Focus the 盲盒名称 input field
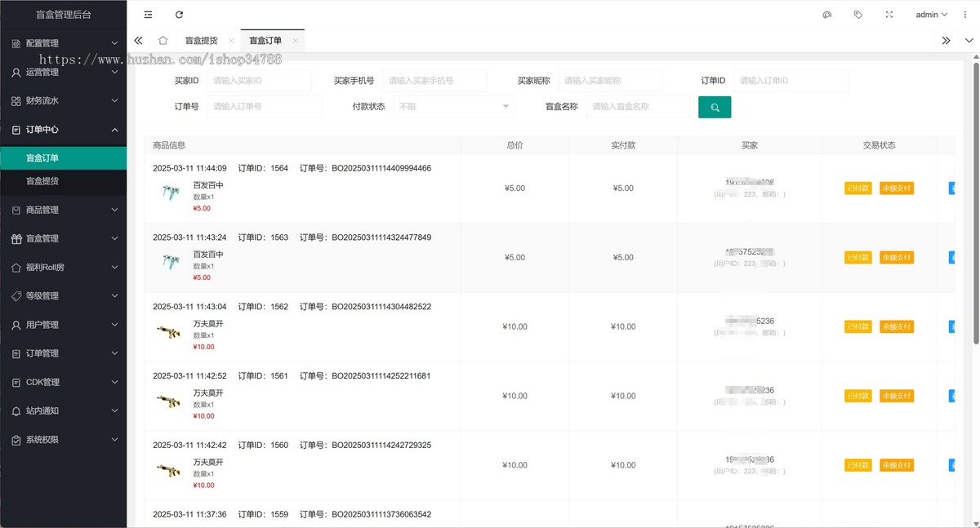This screenshot has height=528, width=980. click(639, 107)
